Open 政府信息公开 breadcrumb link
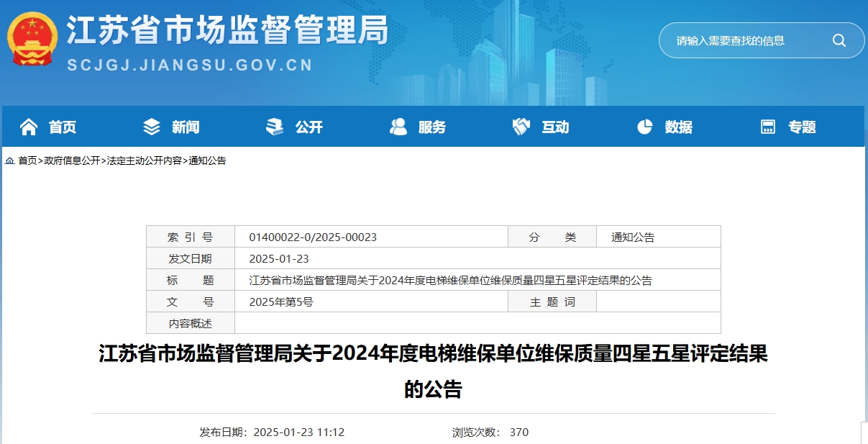 tap(72, 160)
